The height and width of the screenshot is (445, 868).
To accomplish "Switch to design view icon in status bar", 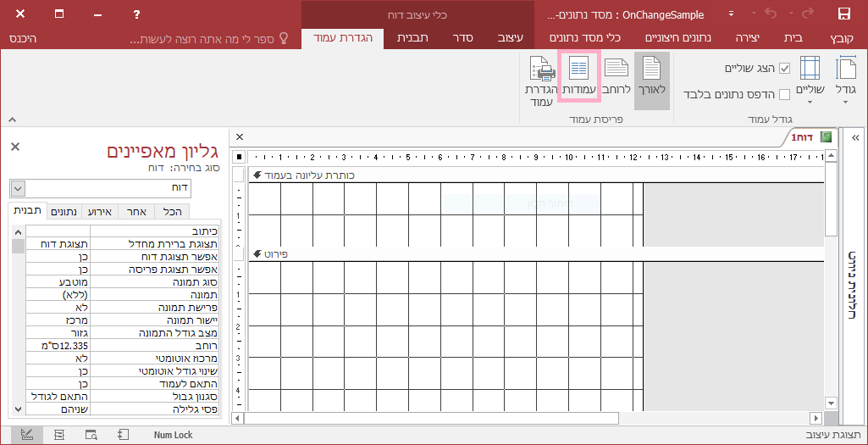I will (x=26, y=435).
